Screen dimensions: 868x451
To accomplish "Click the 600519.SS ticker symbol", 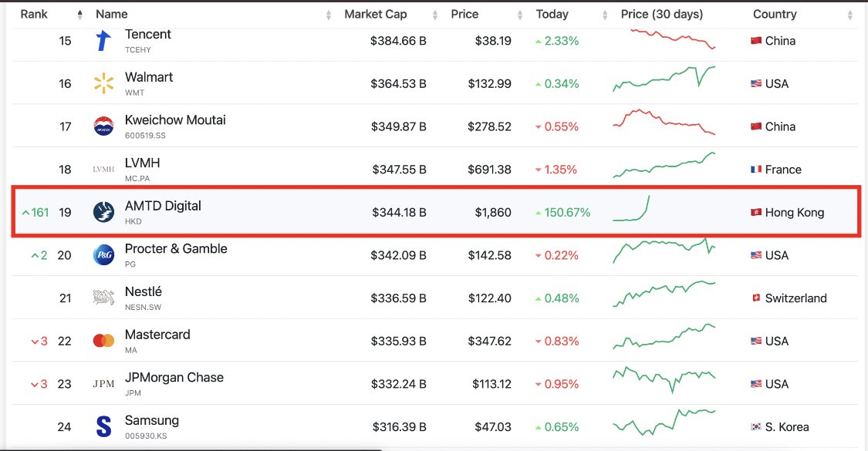I will [x=145, y=136].
